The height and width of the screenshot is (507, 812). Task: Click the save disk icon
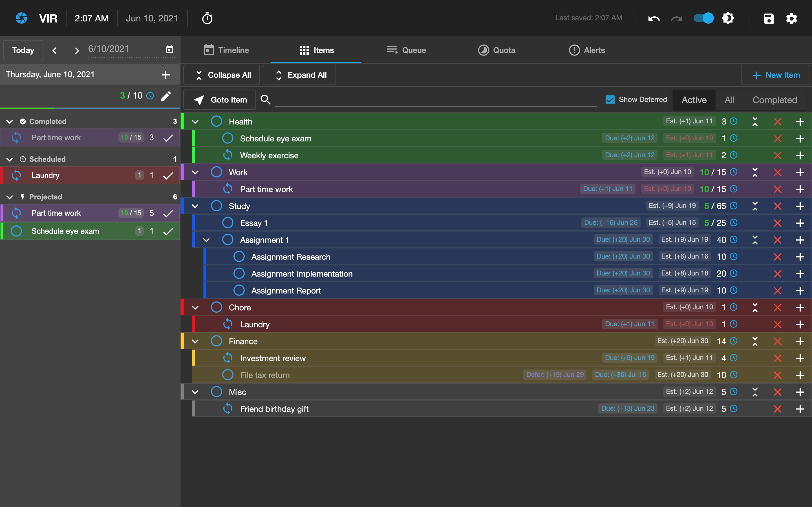(769, 18)
